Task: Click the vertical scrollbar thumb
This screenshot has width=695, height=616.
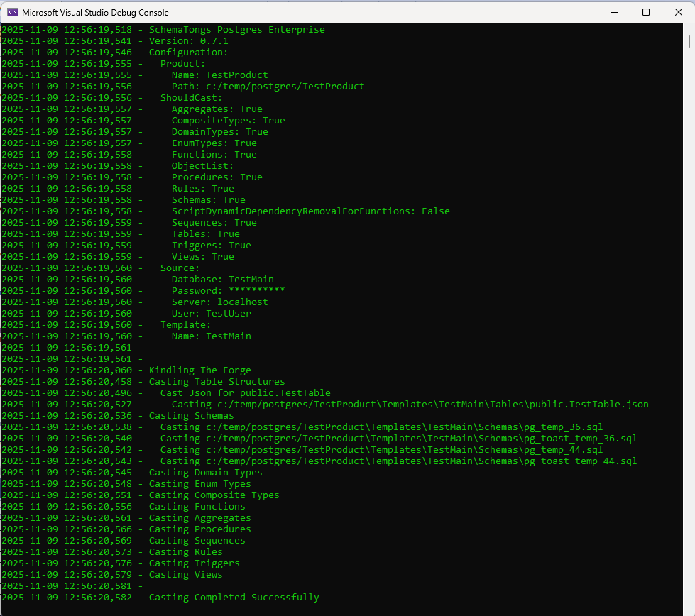Action: [689, 43]
